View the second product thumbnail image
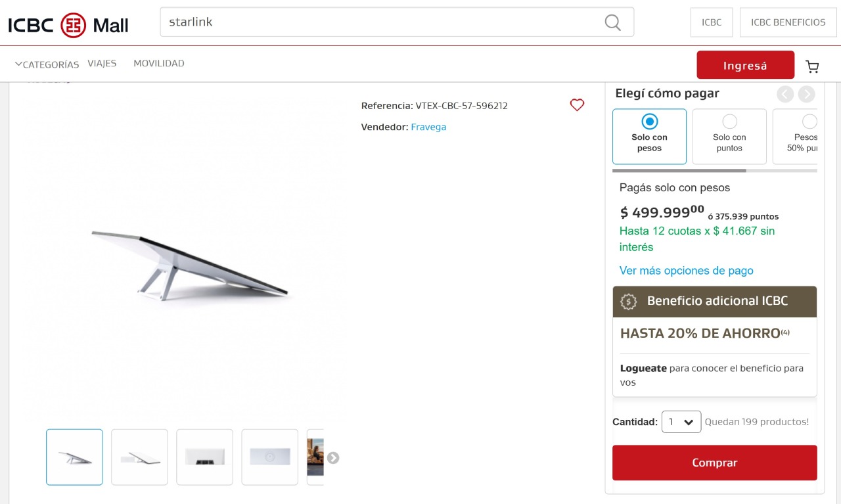Viewport: 841px width, 504px height. click(139, 457)
